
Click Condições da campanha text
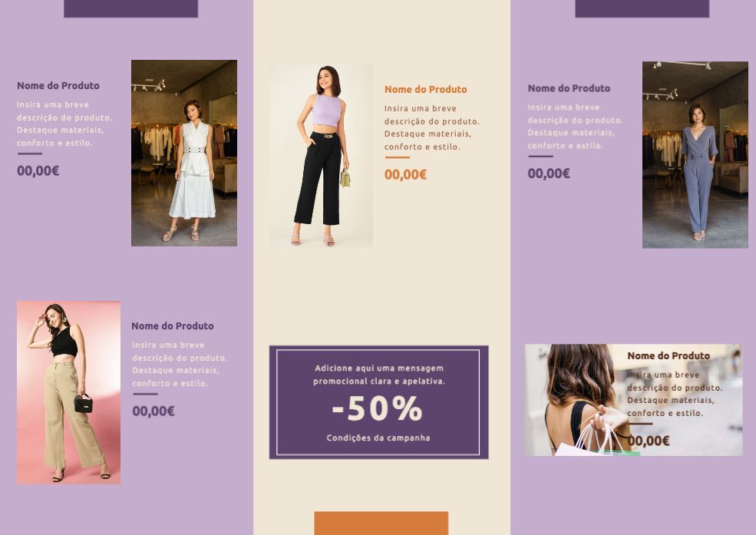point(378,438)
